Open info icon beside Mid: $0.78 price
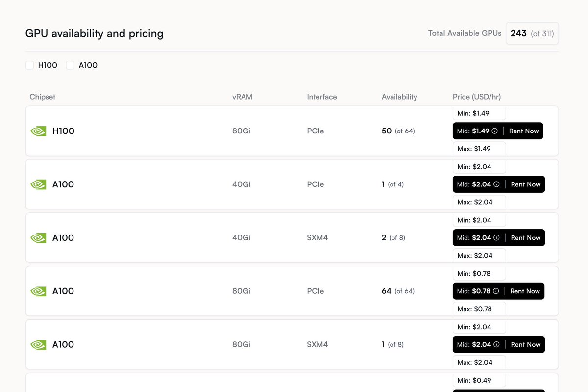 (x=496, y=291)
